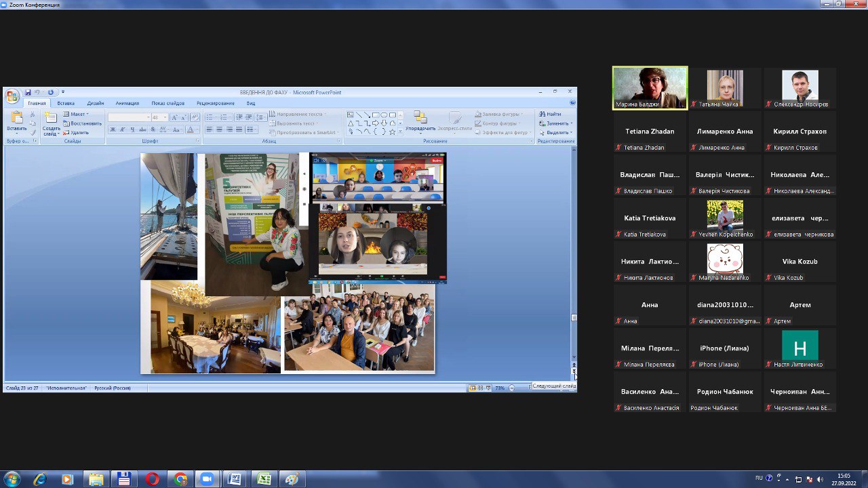Toggle underline (Ч) formatting
The image size is (868, 488).
[x=132, y=129]
